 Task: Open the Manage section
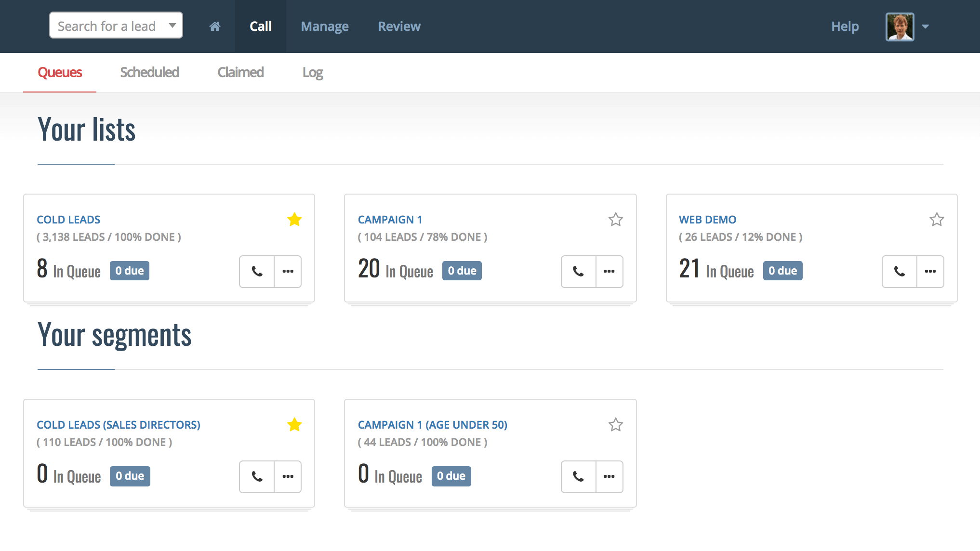pyautogui.click(x=324, y=26)
